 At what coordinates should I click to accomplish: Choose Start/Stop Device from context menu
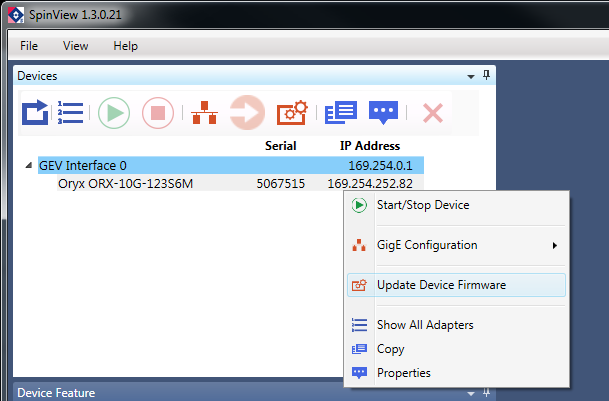tap(456, 205)
